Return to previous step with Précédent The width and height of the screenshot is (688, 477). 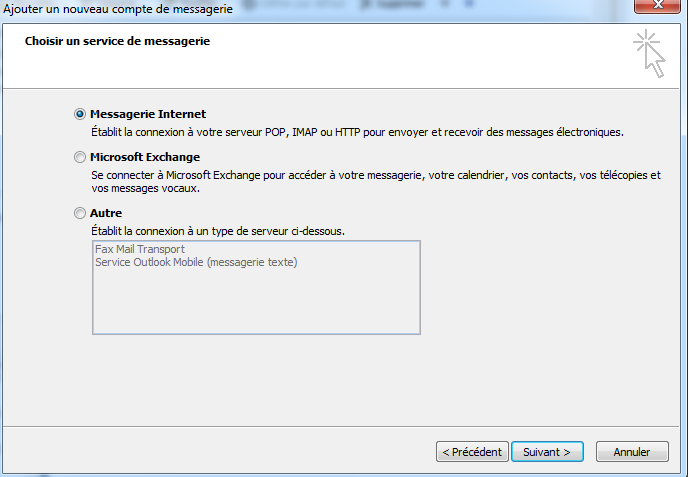tap(472, 452)
